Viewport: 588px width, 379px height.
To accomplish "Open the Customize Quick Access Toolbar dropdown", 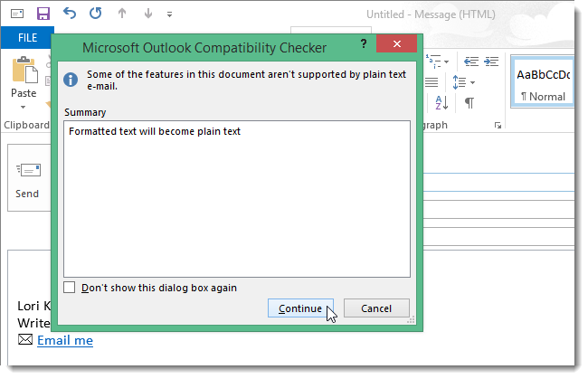I will click(169, 14).
